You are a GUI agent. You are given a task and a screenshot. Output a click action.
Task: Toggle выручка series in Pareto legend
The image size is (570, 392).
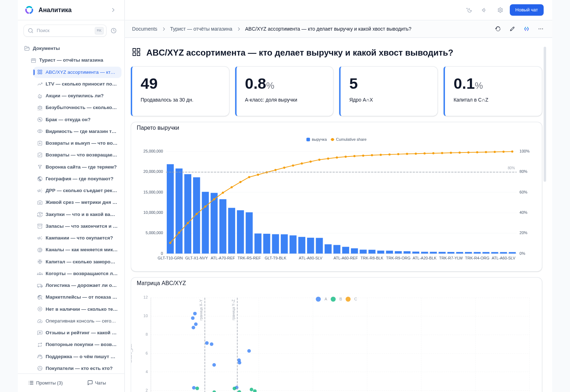tap(316, 140)
